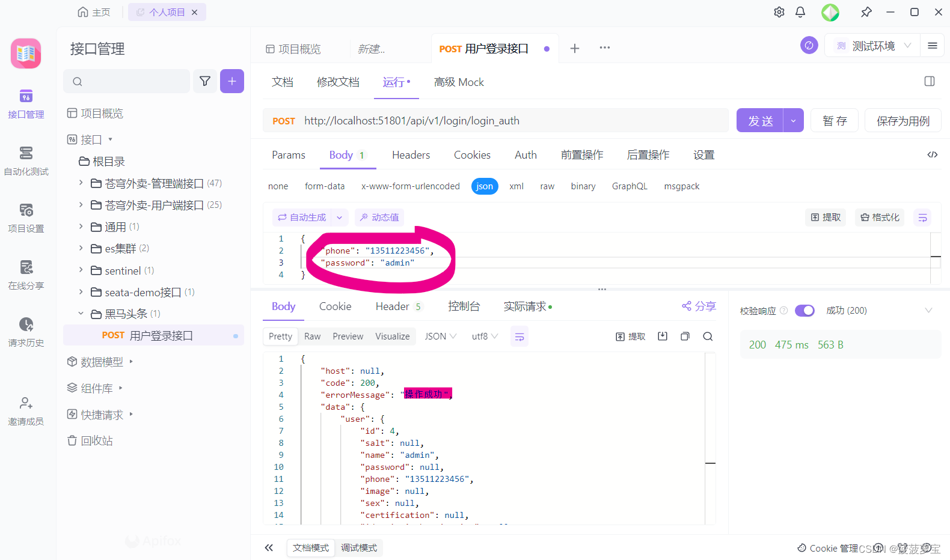Click the purple circular sync icon

tap(809, 45)
